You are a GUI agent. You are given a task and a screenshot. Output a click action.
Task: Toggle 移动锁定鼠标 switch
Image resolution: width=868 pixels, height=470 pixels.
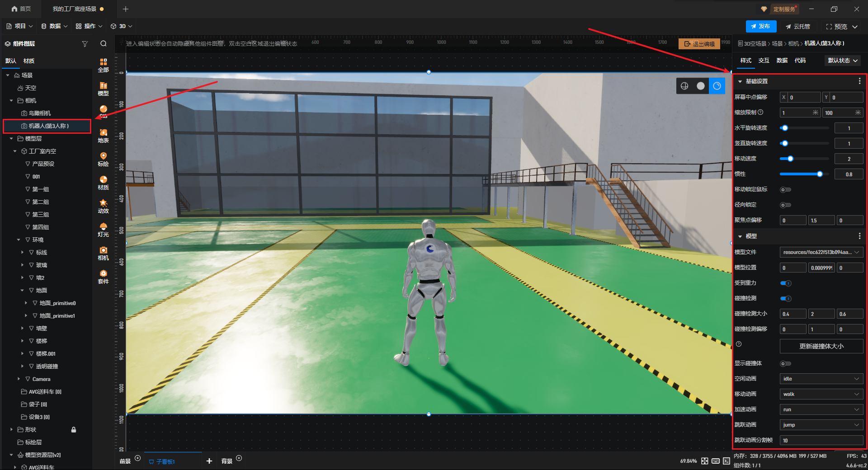tap(786, 190)
